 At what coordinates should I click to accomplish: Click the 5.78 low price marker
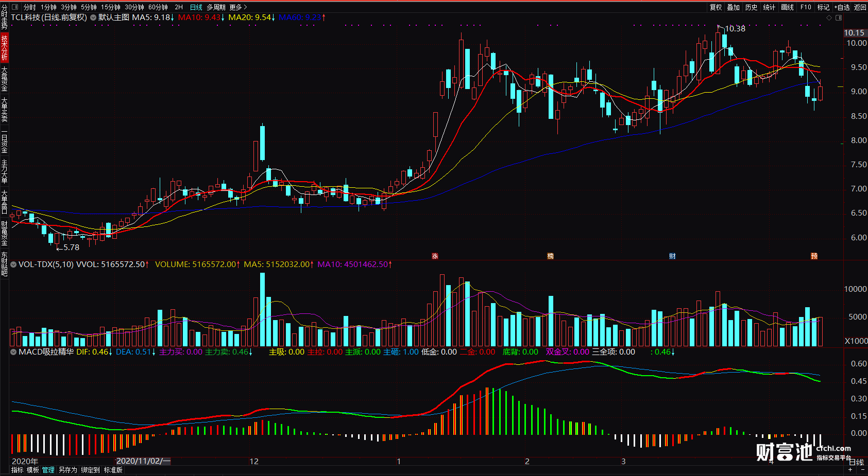point(71,248)
